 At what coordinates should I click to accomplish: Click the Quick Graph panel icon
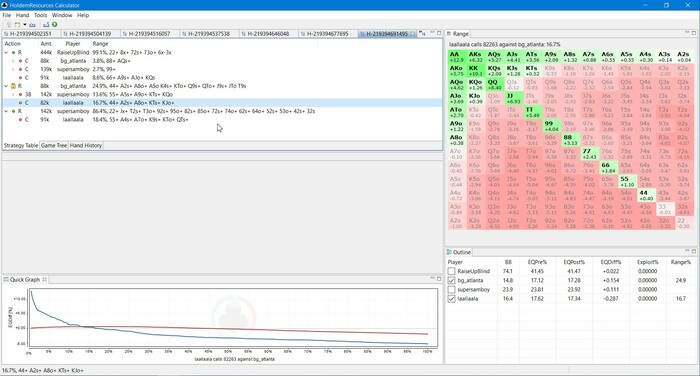coord(6,280)
